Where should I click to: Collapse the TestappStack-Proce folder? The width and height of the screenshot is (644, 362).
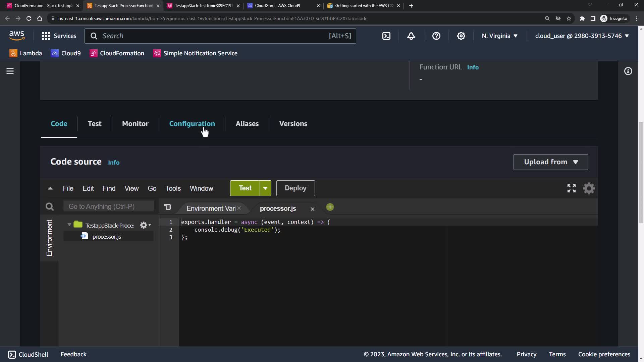[69, 225]
